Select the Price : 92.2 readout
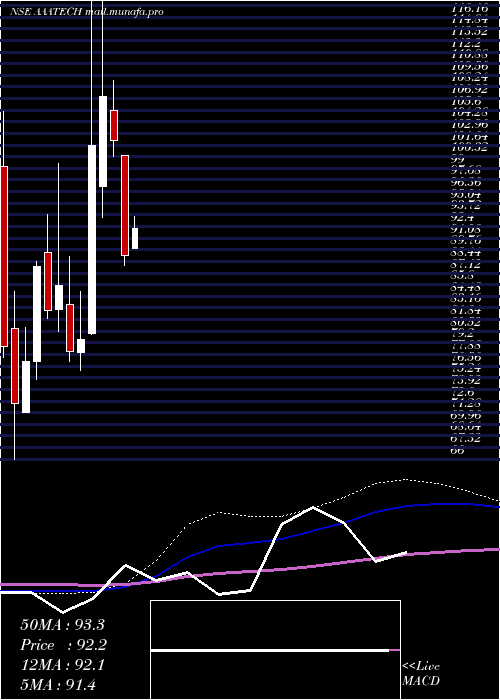Image resolution: width=500 pixels, height=700 pixels. point(63,645)
